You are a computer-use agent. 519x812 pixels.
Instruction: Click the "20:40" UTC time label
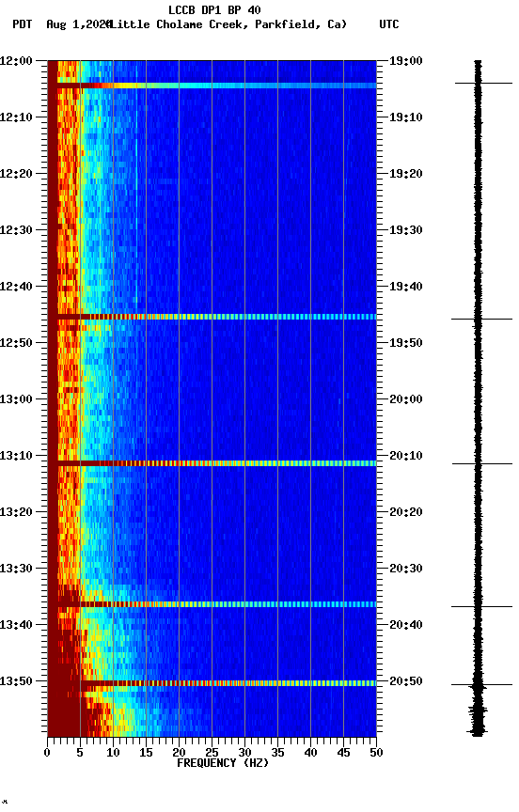(x=406, y=626)
